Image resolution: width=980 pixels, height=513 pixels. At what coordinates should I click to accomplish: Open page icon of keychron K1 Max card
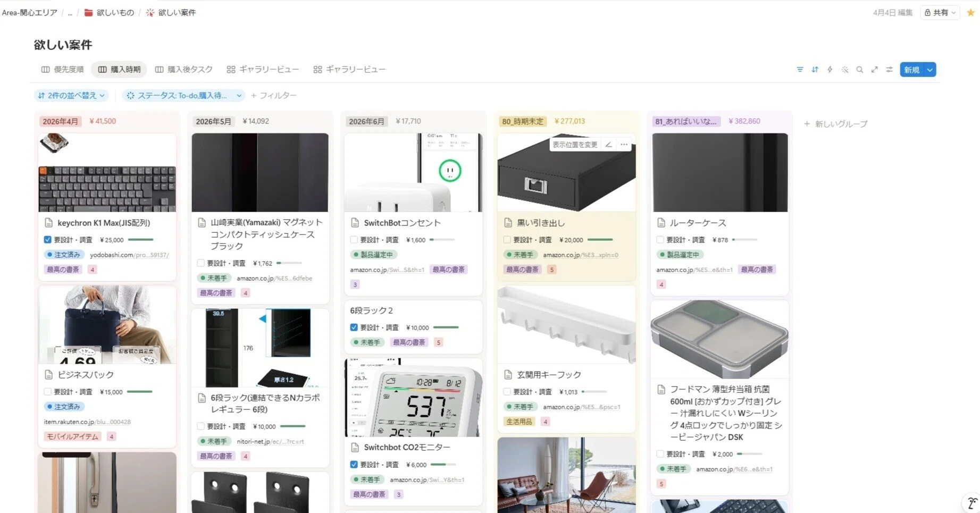click(49, 223)
